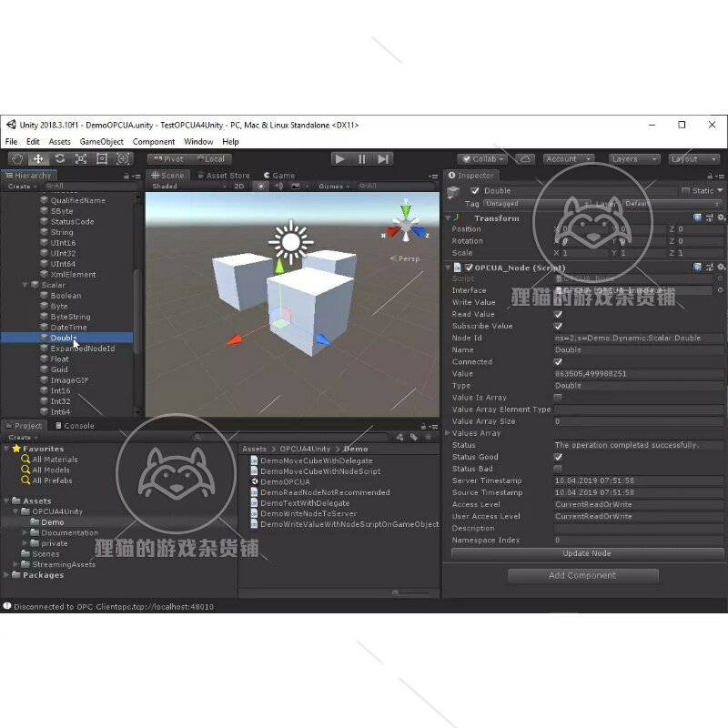Open OPCUA_Node script settings gear
Viewport: 728px width, 728px height.
[x=720, y=267]
